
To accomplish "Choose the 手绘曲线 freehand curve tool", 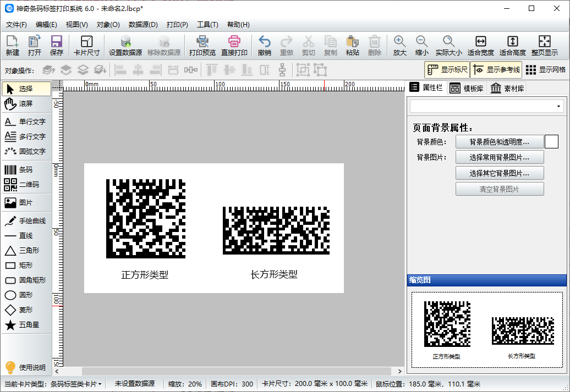I will click(x=26, y=221).
